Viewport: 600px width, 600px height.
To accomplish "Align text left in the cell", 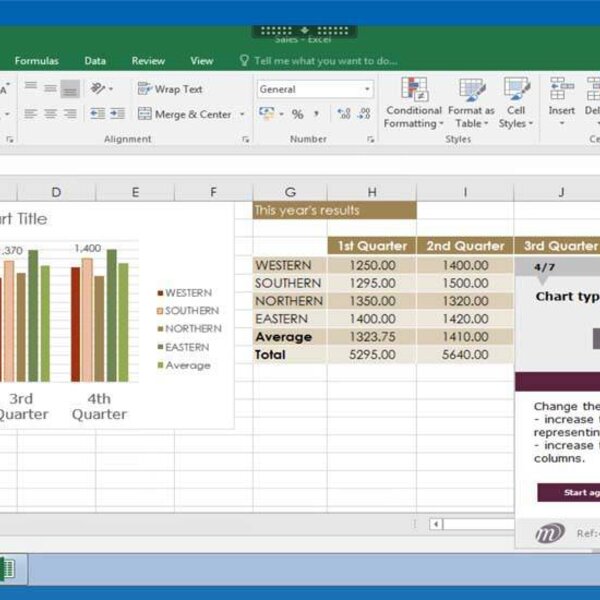I will (x=31, y=114).
